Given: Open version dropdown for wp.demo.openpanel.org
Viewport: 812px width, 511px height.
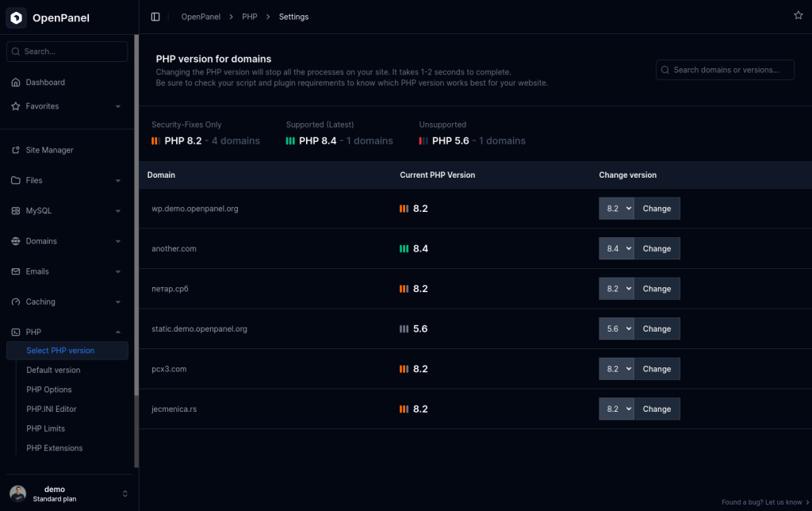Looking at the screenshot, I should pyautogui.click(x=616, y=209).
